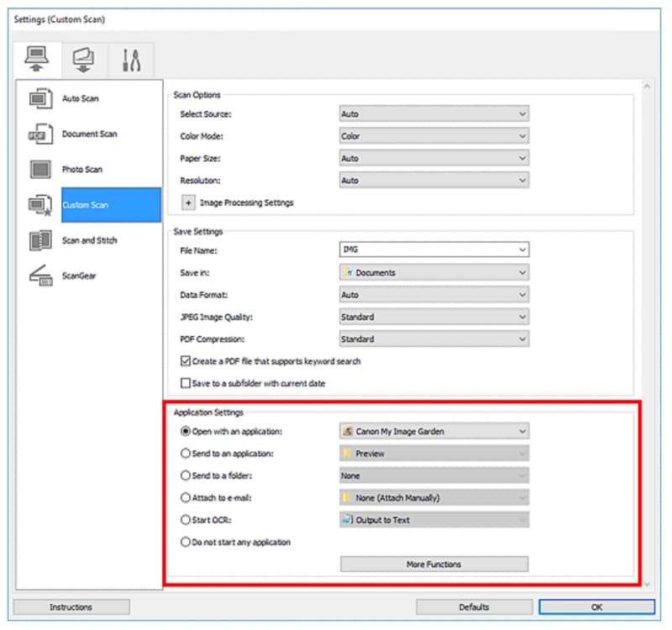Click the Defaults button
Viewport: 672px width, 630px height.
tap(474, 607)
